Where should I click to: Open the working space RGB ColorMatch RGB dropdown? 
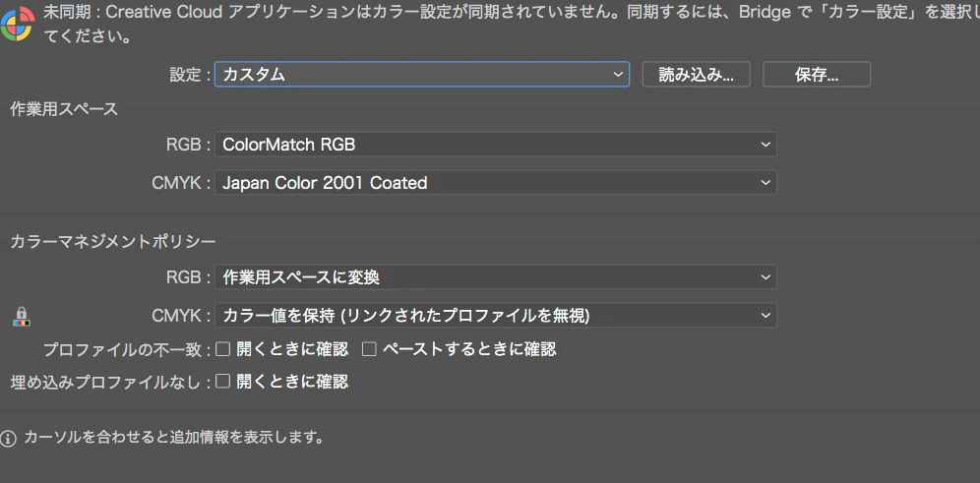tap(496, 145)
